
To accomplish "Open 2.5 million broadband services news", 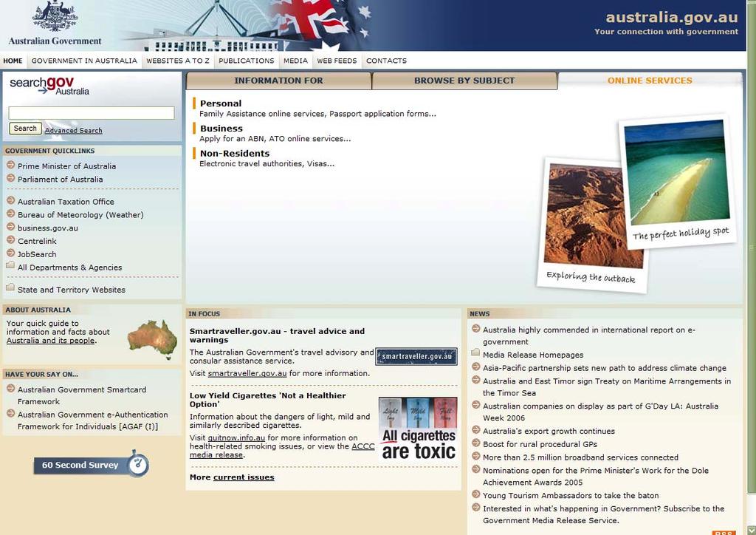I will (580, 457).
